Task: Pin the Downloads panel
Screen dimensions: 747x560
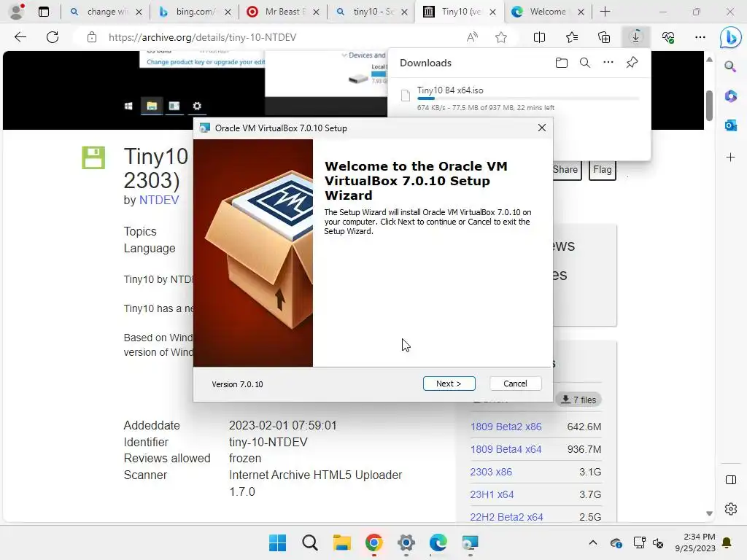Action: 632,63
